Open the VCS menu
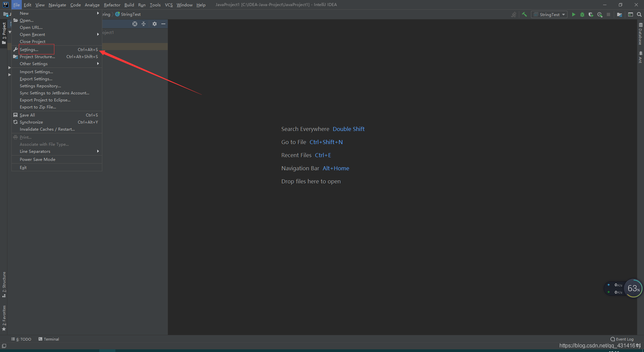 [169, 5]
